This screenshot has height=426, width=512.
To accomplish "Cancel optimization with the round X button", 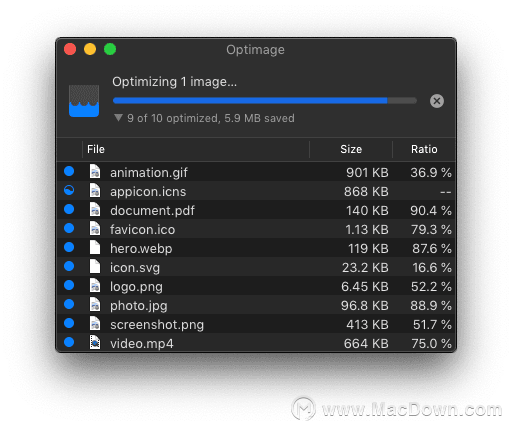I will click(x=437, y=101).
